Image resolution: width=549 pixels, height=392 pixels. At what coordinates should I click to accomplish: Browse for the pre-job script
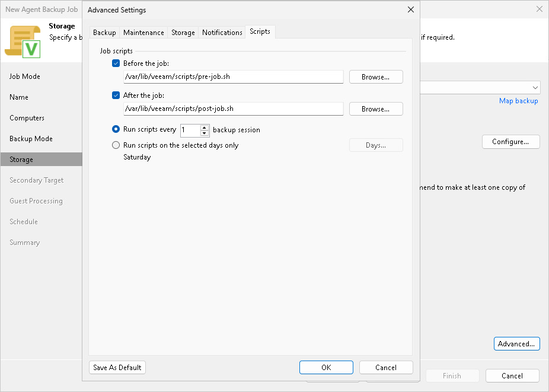pos(376,77)
